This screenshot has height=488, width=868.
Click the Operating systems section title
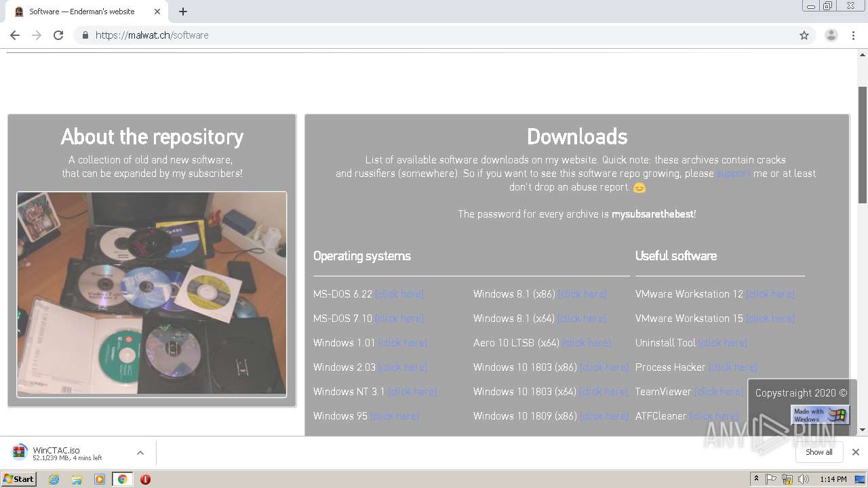point(362,256)
